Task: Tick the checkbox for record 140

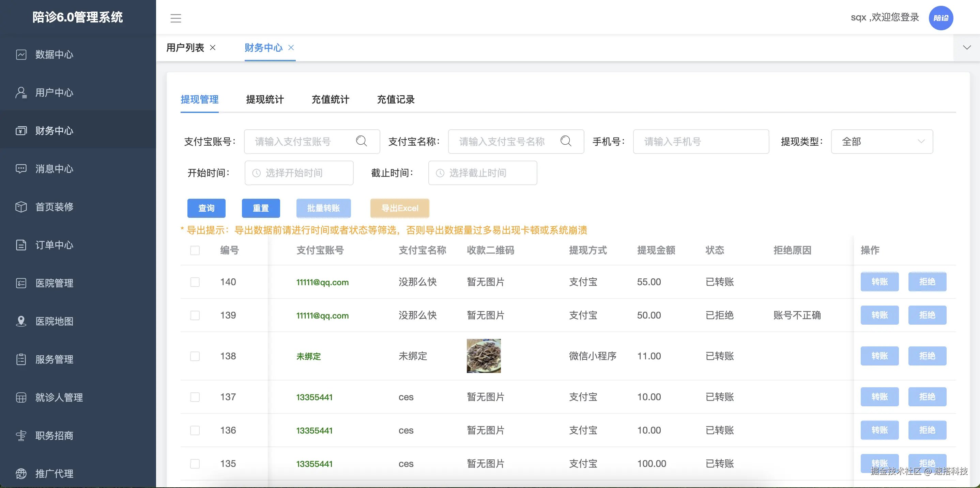Action: tap(195, 282)
